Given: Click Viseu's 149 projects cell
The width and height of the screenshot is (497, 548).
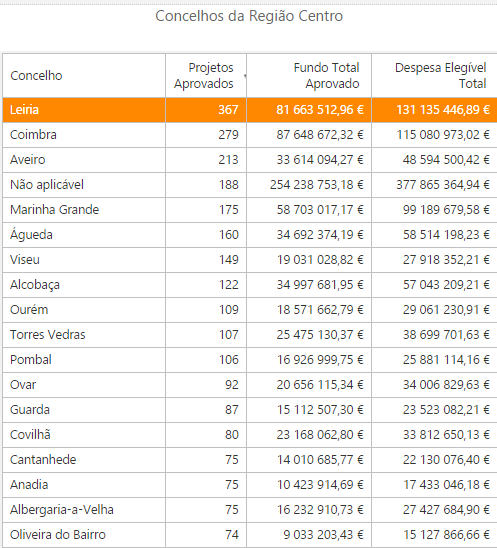Looking at the screenshot, I should pos(206,260).
